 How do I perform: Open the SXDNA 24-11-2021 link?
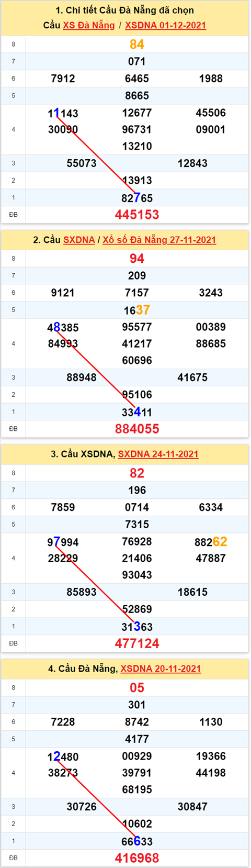click(x=158, y=454)
